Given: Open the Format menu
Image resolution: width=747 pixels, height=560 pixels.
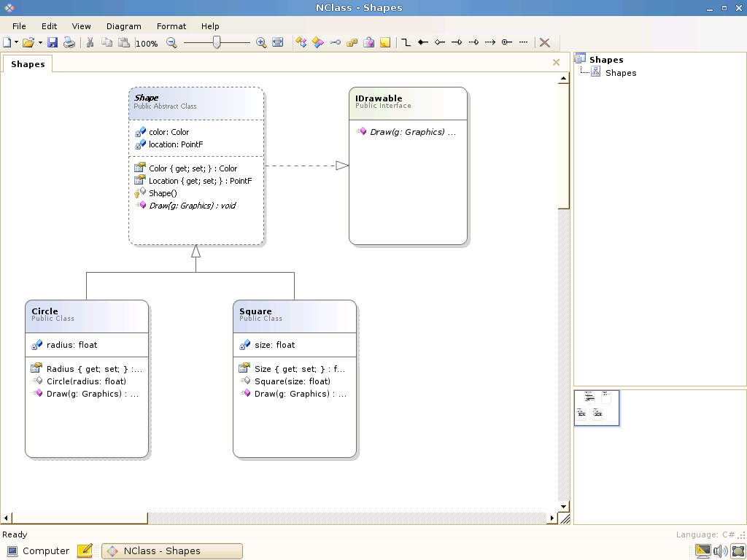Looking at the screenshot, I should pyautogui.click(x=171, y=26).
